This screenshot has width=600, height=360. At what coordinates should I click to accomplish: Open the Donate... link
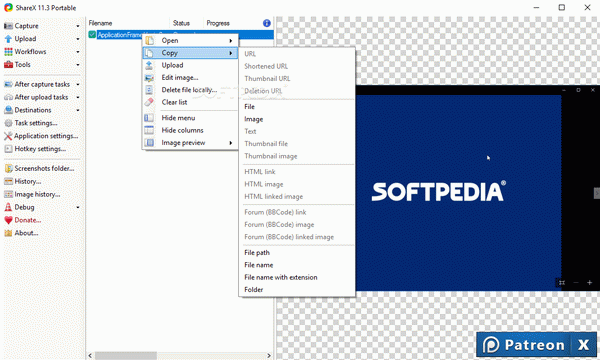(x=28, y=220)
